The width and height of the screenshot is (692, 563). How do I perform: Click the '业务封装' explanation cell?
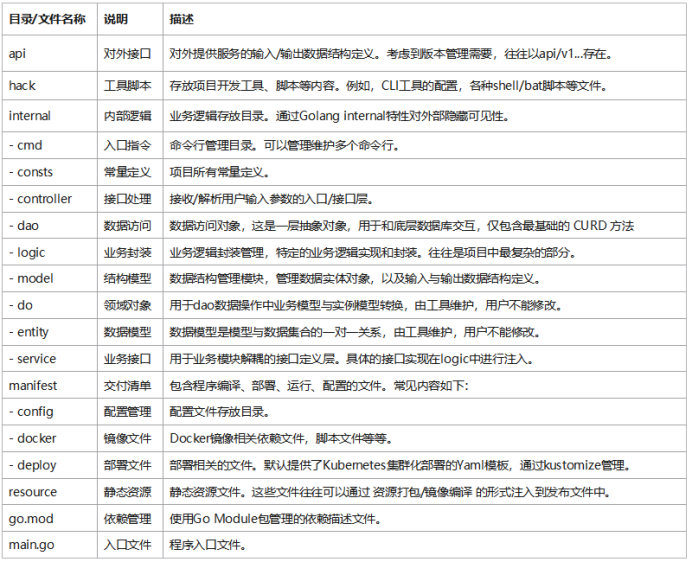[x=128, y=252]
